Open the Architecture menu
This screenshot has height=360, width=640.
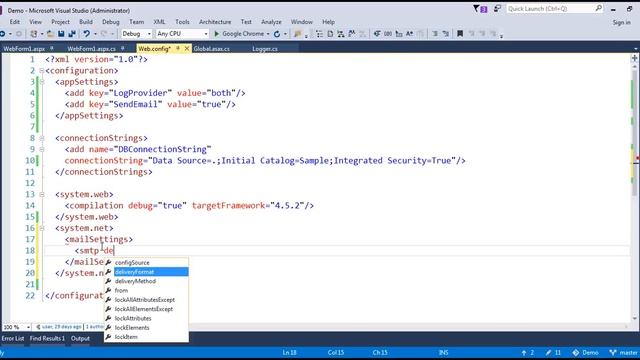tap(215, 22)
